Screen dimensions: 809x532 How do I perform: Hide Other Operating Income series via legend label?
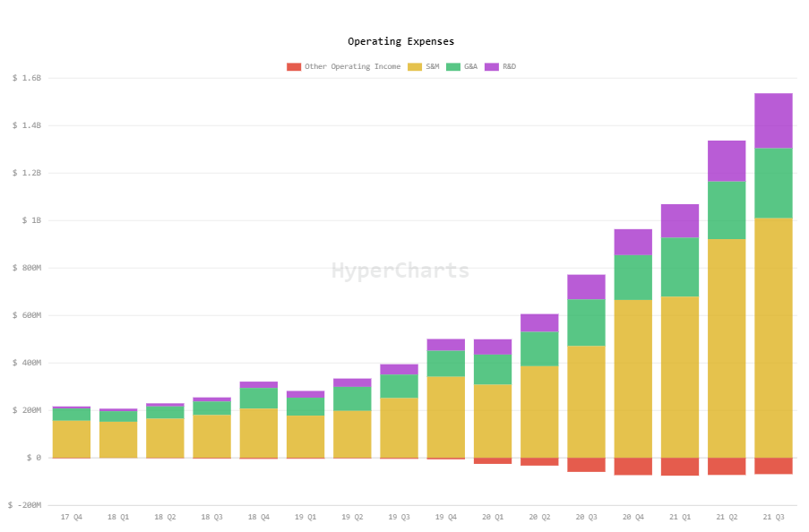pyautogui.click(x=352, y=66)
